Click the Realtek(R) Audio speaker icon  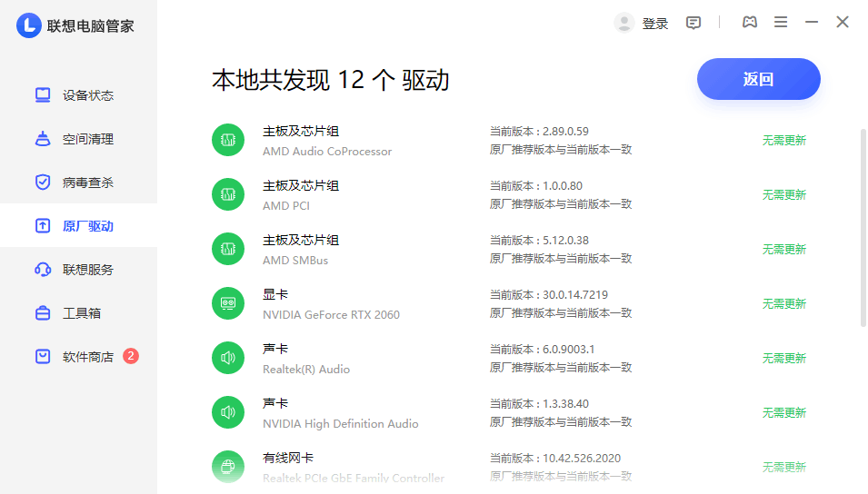228,358
